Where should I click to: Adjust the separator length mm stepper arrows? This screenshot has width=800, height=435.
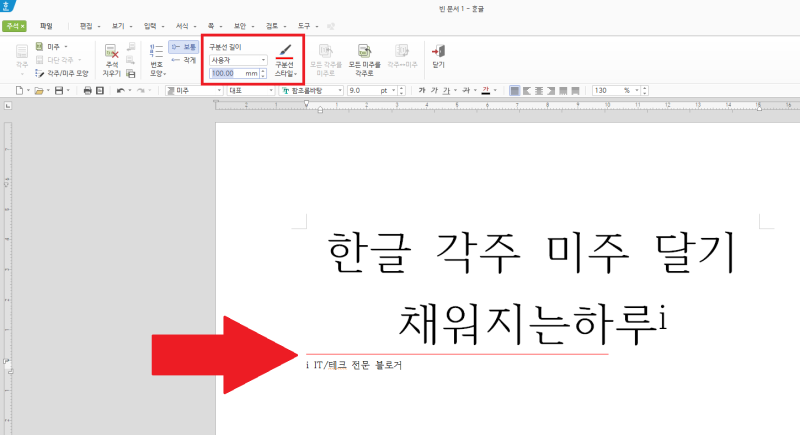263,73
